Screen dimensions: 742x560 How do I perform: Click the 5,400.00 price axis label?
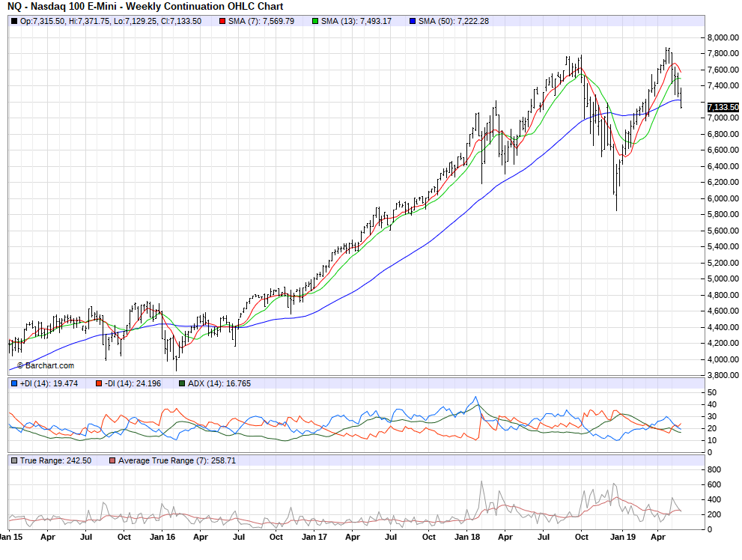coord(723,247)
